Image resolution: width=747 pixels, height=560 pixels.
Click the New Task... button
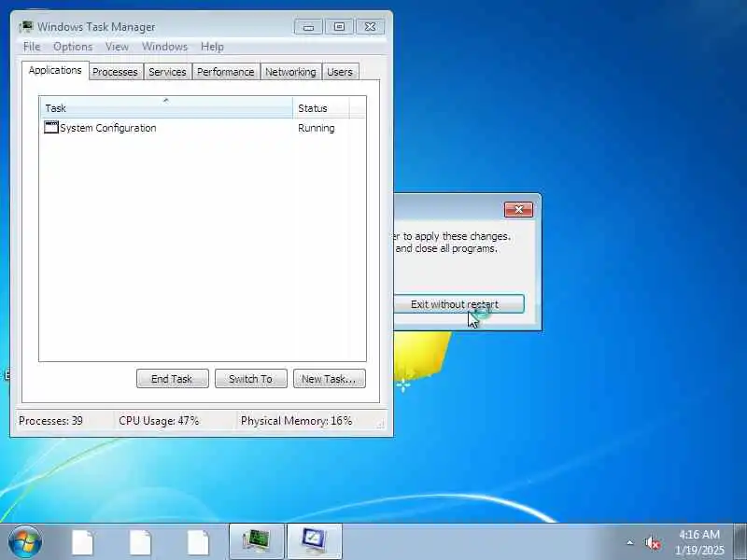330,379
